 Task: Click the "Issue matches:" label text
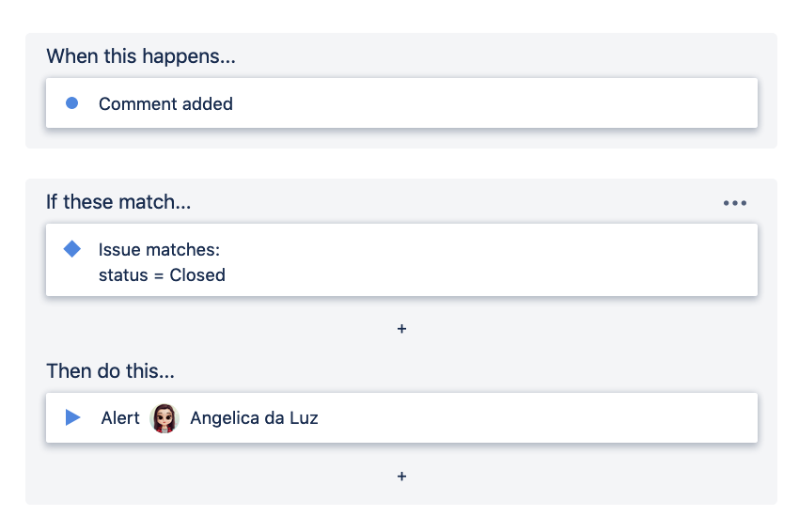(159, 250)
